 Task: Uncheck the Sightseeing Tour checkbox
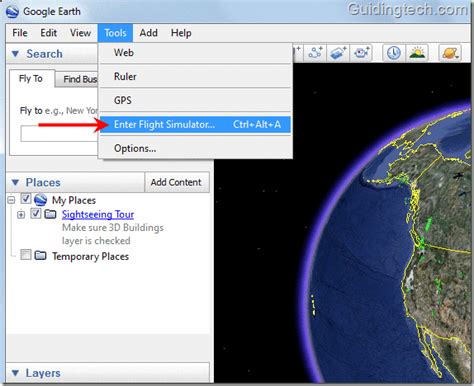(36, 213)
